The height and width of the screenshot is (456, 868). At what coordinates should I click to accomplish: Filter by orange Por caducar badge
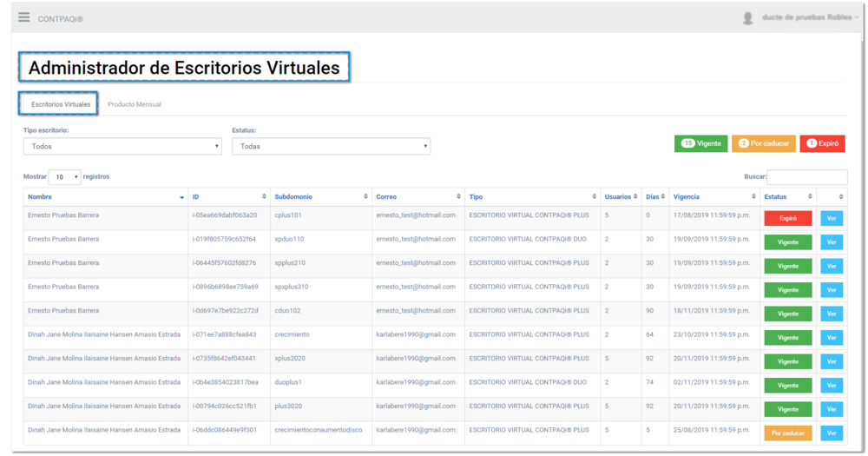(763, 143)
